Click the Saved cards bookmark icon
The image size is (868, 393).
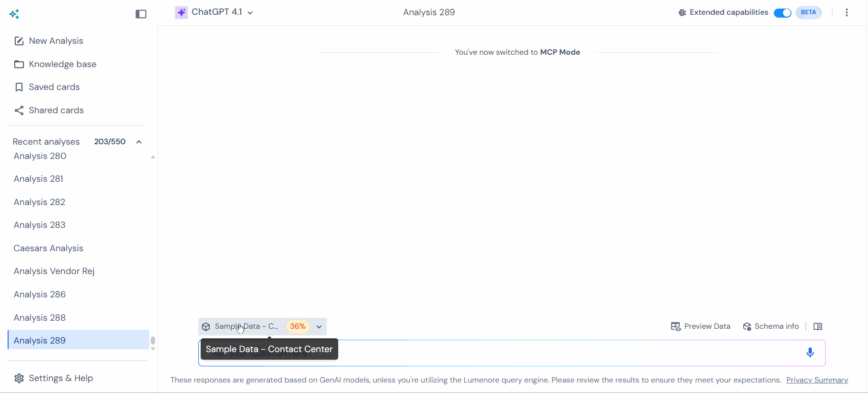(19, 87)
